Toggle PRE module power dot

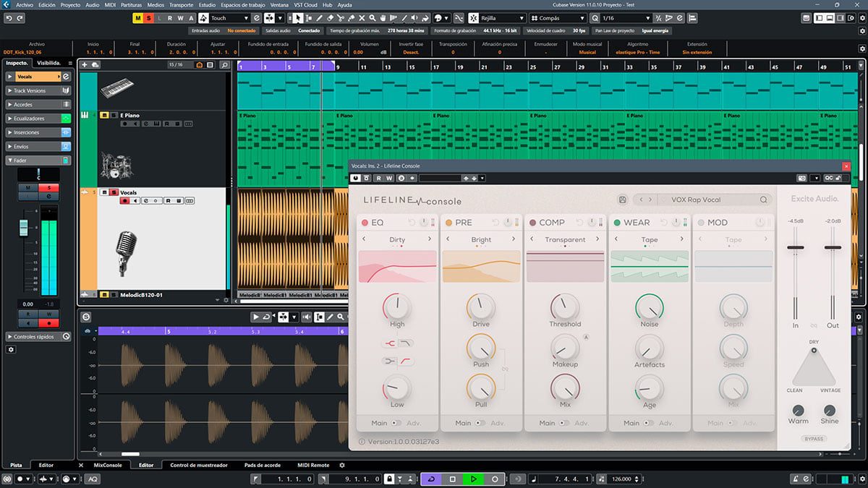point(449,223)
